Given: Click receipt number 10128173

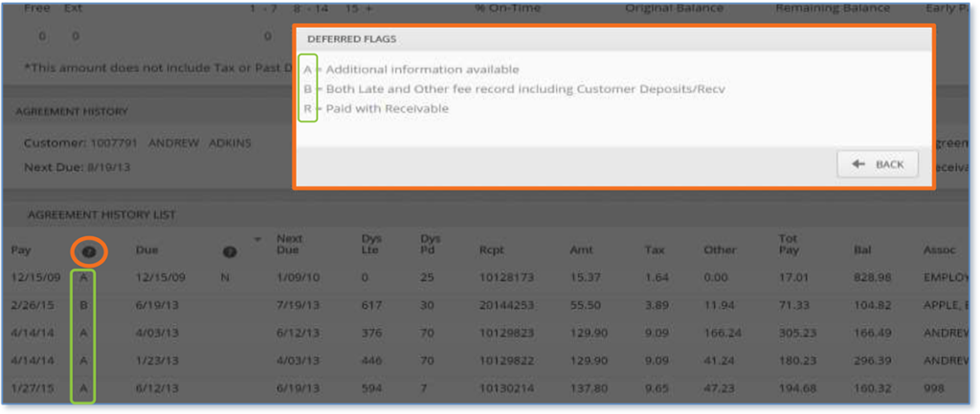Looking at the screenshot, I should tap(504, 277).
